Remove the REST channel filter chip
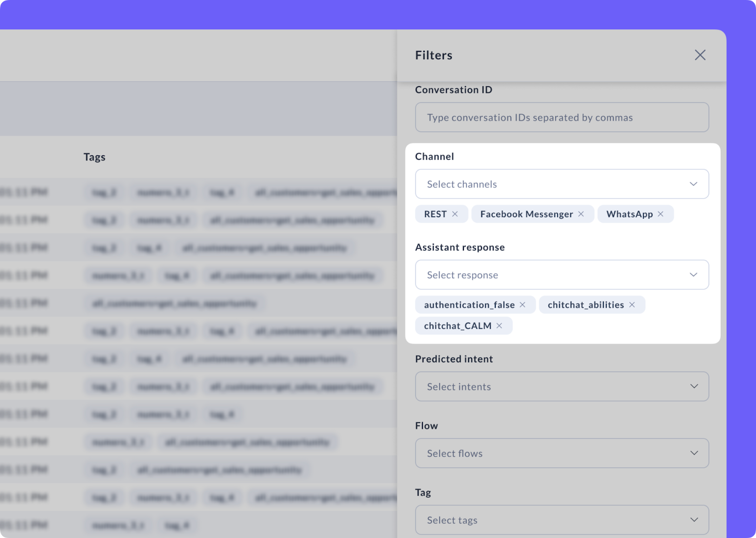This screenshot has width=756, height=538. [455, 214]
